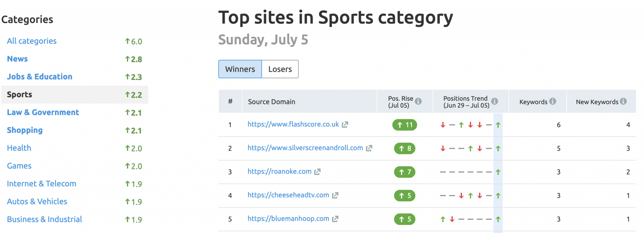
Task: Select the Winners tab
Action: click(x=240, y=69)
